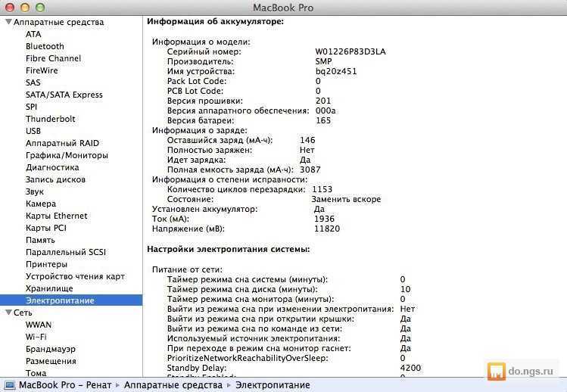The width and height of the screenshot is (567, 392).
Task: Click the Информация о модели label
Action: pyautogui.click(x=201, y=42)
